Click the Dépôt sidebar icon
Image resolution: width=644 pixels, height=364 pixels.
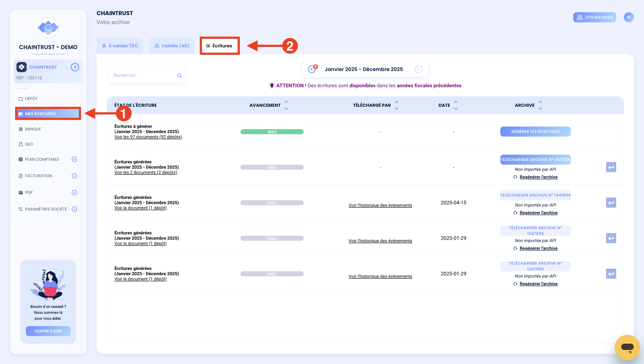point(21,99)
